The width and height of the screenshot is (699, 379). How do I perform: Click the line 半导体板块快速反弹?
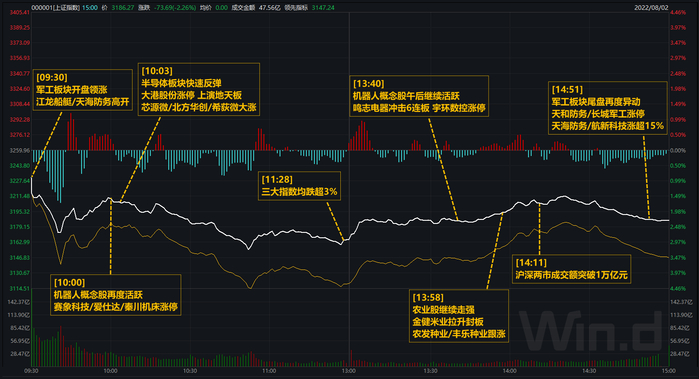pos(181,83)
